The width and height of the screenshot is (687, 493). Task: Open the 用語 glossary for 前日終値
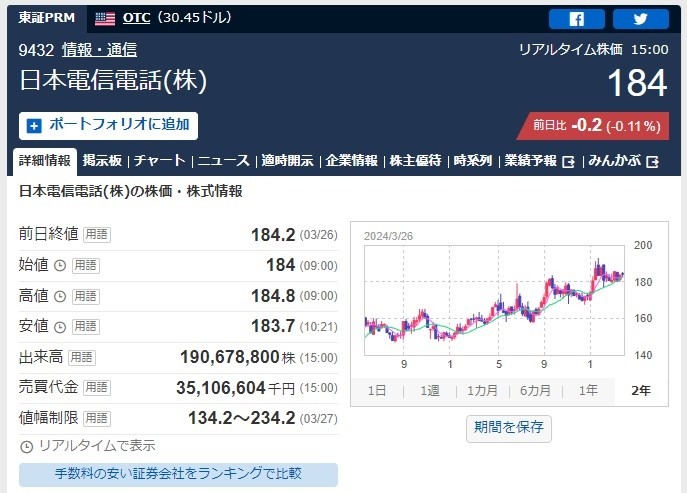[x=97, y=234]
